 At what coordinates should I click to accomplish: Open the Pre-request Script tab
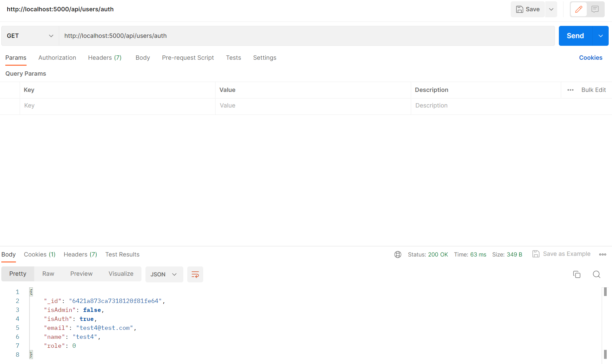point(188,58)
